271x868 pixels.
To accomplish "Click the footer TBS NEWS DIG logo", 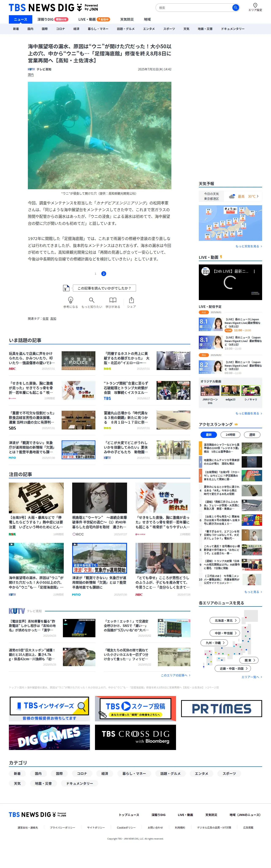I will pyautogui.click(x=37, y=814).
